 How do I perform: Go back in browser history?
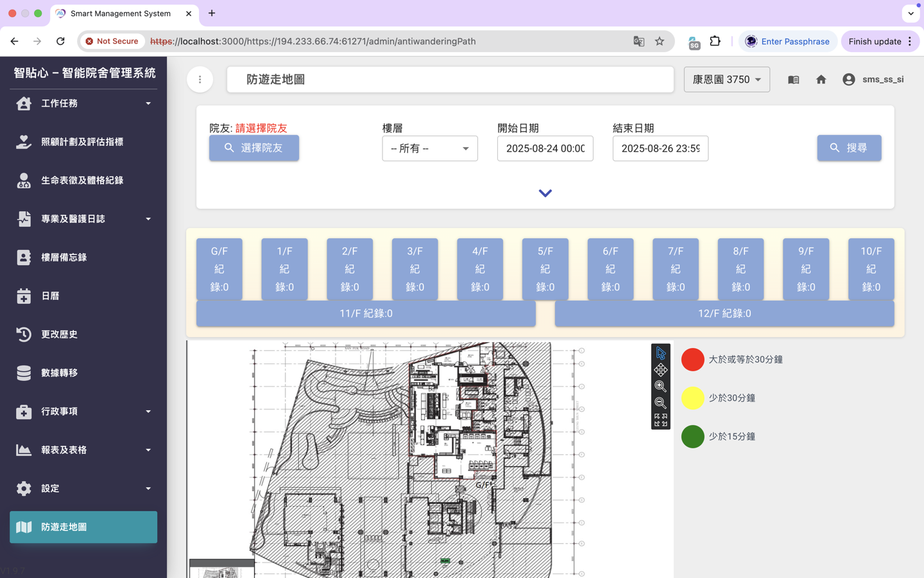click(x=14, y=41)
